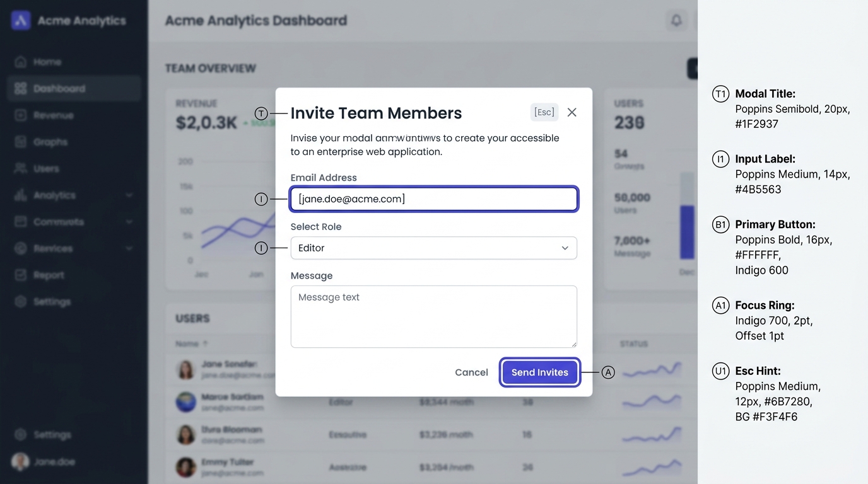Click the Users people icon in sidebar
Viewport: 868px width, 484px height.
coord(21,168)
